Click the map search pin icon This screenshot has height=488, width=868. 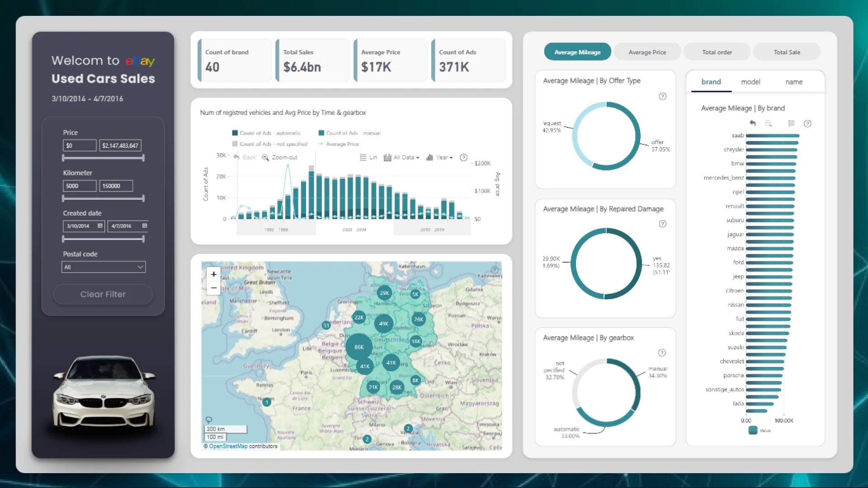(209, 420)
